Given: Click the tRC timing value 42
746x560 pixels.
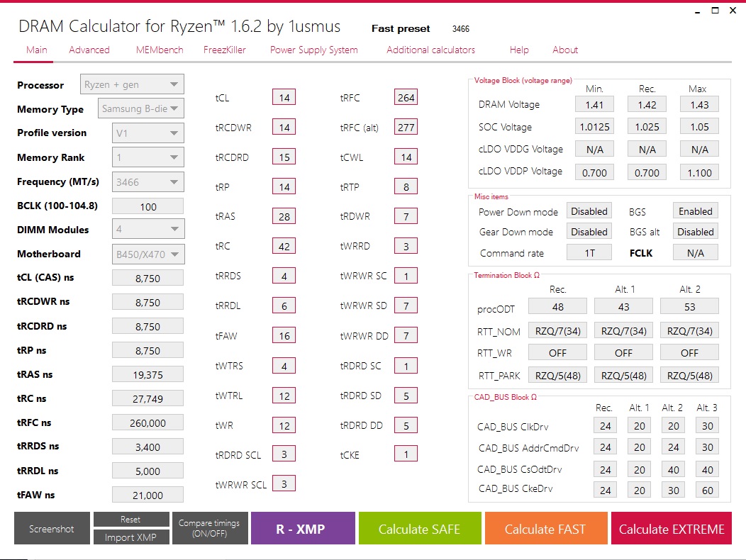Looking at the screenshot, I should 284,246.
